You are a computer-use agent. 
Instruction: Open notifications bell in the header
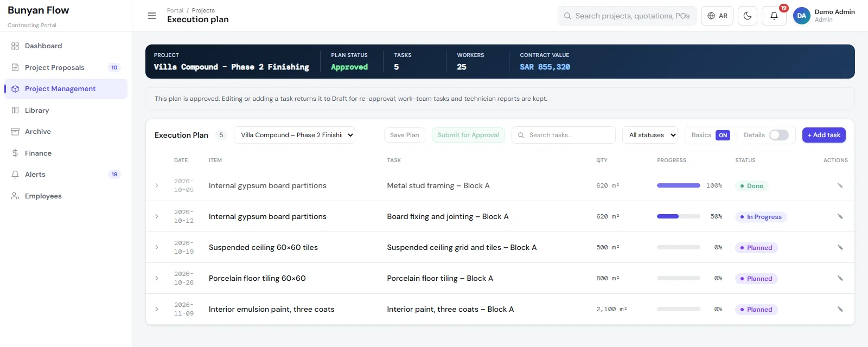[774, 16]
